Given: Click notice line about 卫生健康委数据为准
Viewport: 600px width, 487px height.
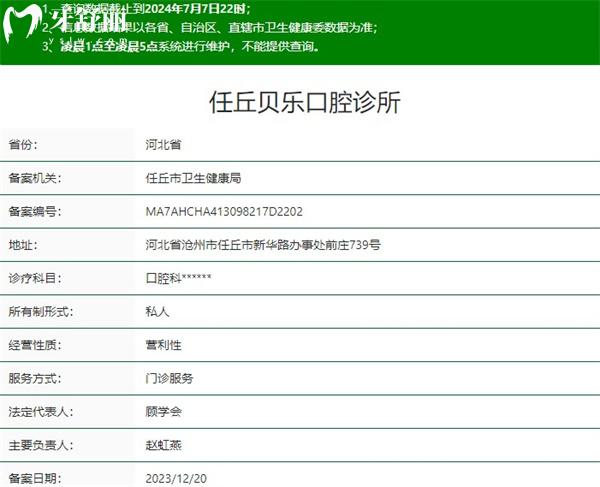Looking at the screenshot, I should (210, 28).
